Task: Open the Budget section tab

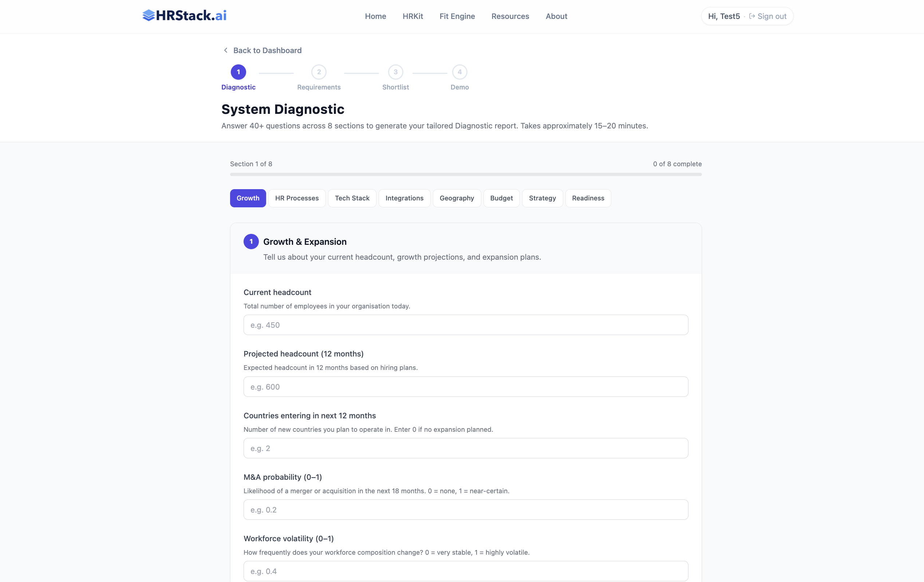Action: (x=501, y=198)
